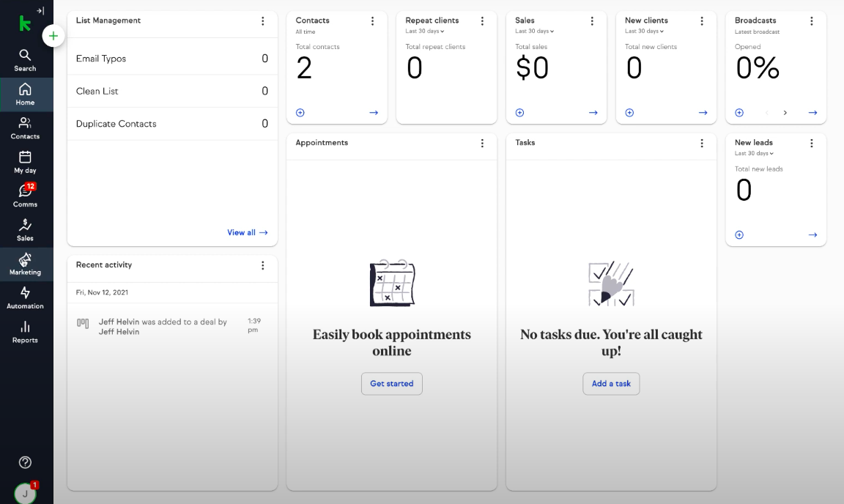Open the Marketing section
Image resolution: width=844 pixels, height=504 pixels.
(25, 264)
